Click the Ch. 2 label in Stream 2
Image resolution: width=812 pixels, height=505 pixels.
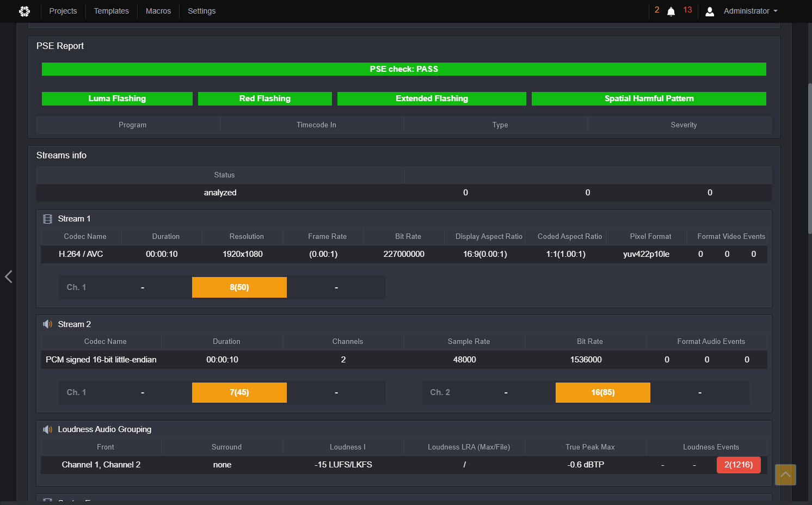point(440,392)
